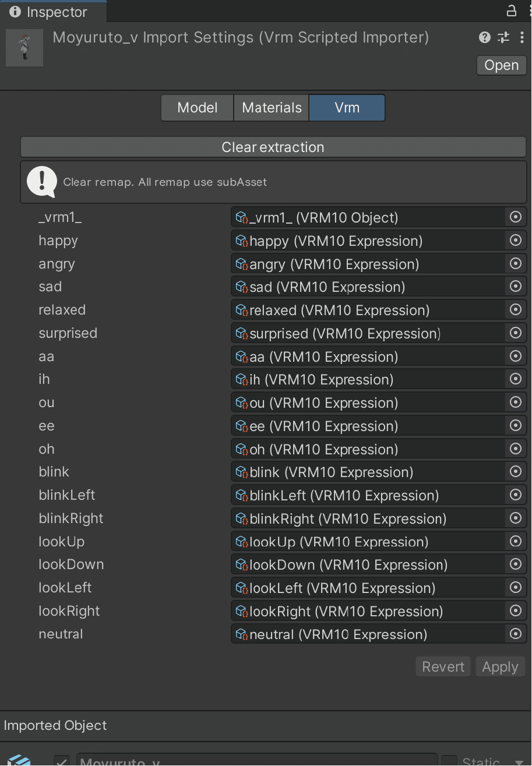Lock the Inspector with the padlock
532x766 pixels.
tap(510, 11)
